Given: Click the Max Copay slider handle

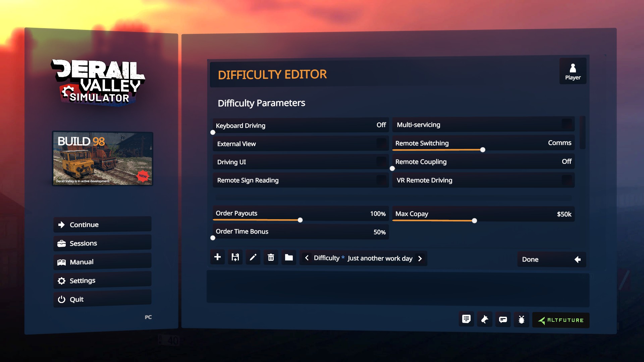Looking at the screenshot, I should pyautogui.click(x=474, y=221).
